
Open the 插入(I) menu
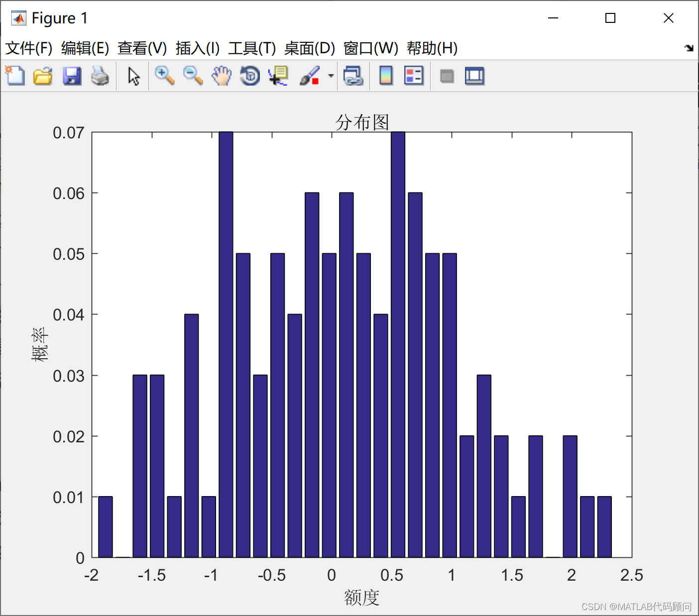[x=196, y=48]
